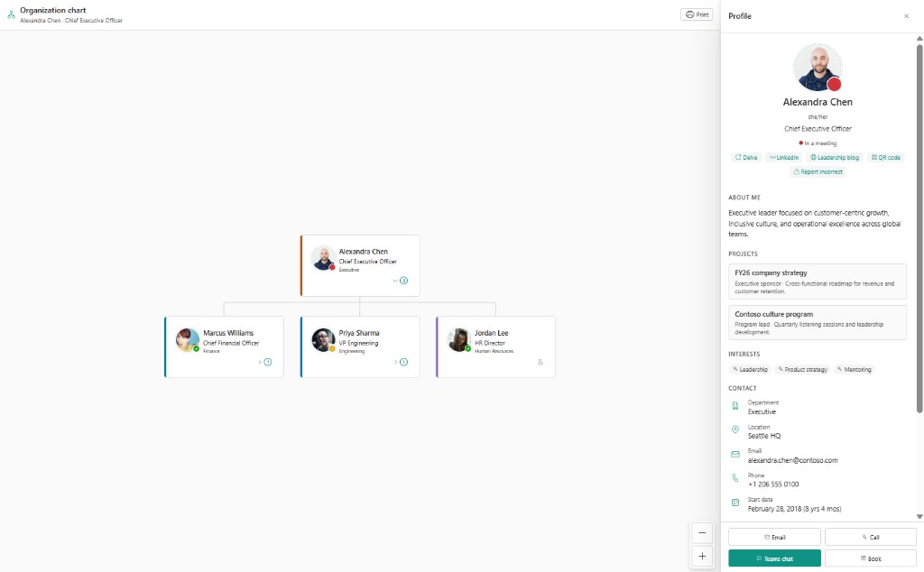Click the scrollbar down arrow in Profile
The width and height of the screenshot is (924, 572).
coord(919,517)
